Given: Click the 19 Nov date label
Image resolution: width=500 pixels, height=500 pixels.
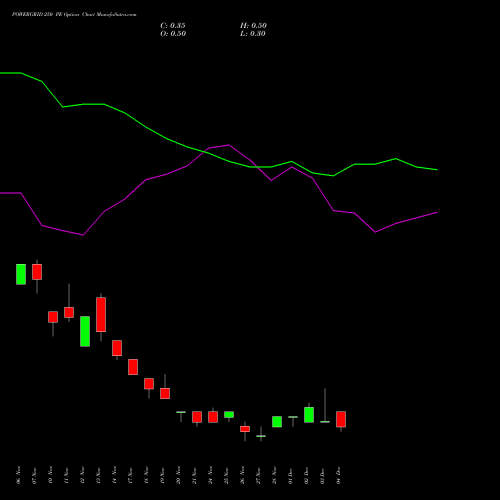Looking at the screenshot, I should (x=162, y=475).
